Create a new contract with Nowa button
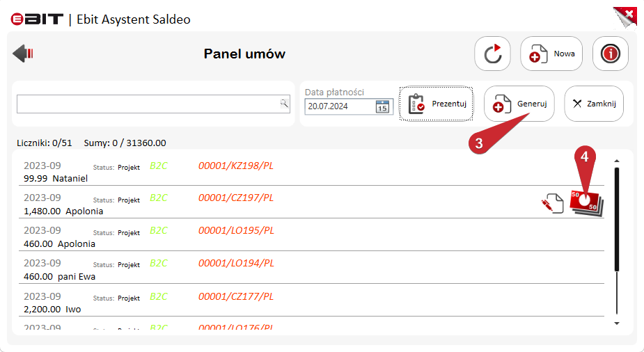This screenshot has width=644, height=352. coord(551,54)
